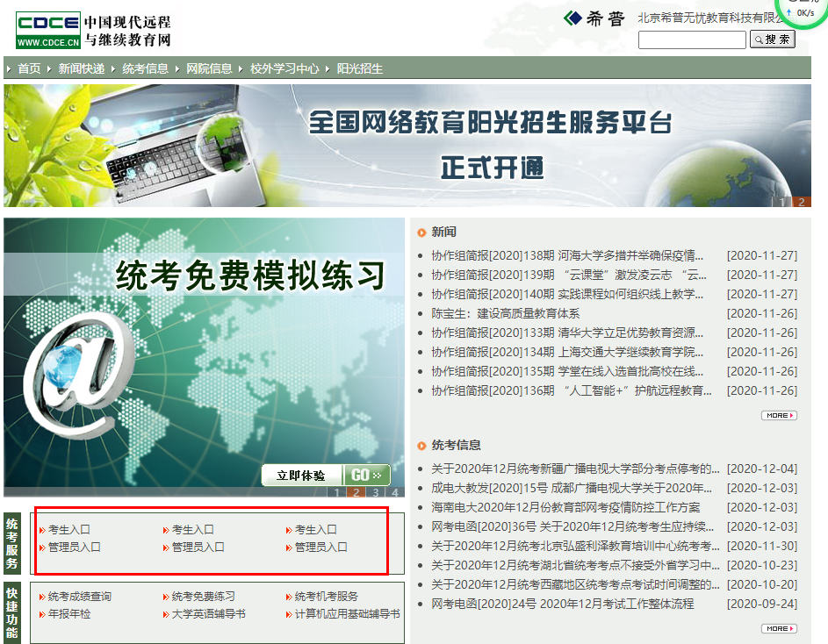Viewport: 828px width, 644px height.
Task: Click the green network speed circle widget
Action: pos(804,13)
